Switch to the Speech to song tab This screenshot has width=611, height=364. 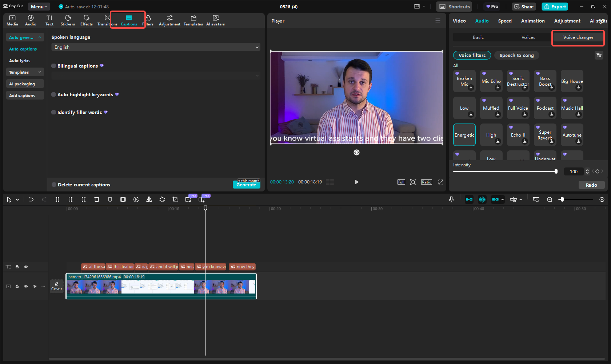point(516,55)
